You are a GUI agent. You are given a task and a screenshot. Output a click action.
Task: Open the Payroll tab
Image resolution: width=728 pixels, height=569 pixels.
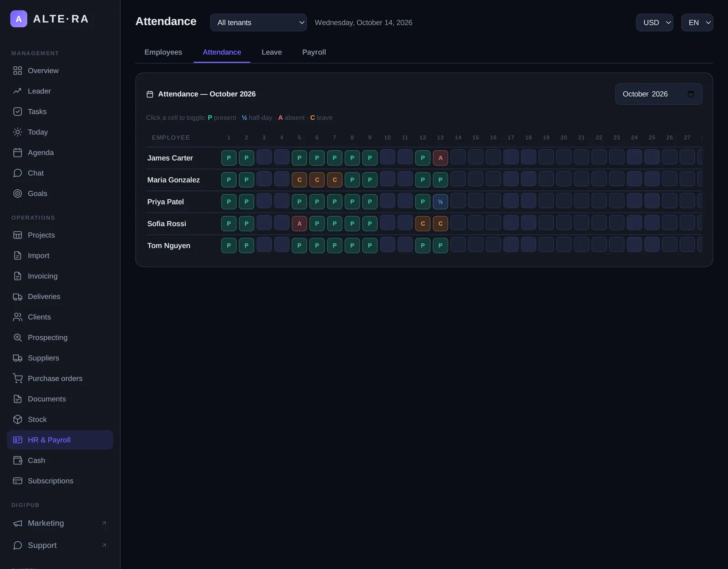click(314, 52)
